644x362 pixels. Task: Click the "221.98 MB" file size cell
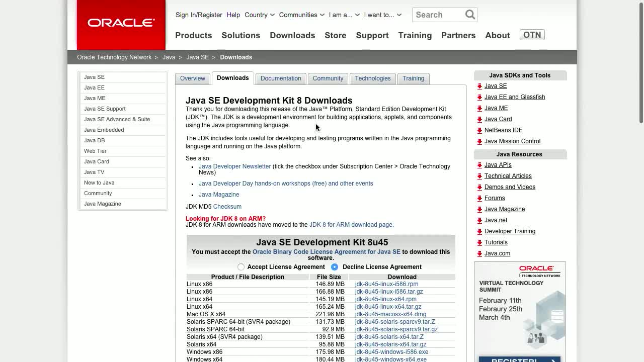pos(330,314)
